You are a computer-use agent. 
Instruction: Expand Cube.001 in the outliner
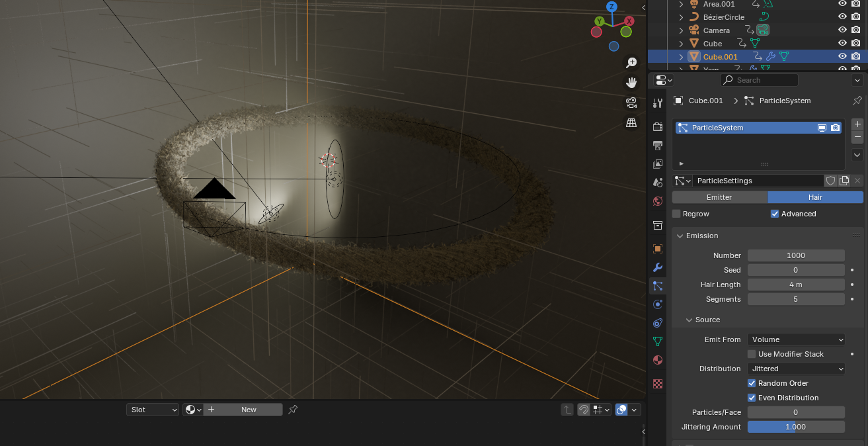coord(681,57)
